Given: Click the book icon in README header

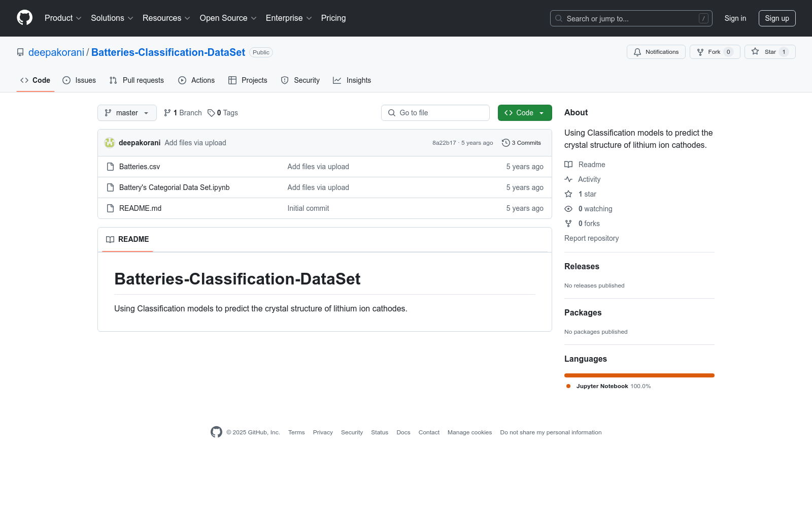Looking at the screenshot, I should (110, 239).
